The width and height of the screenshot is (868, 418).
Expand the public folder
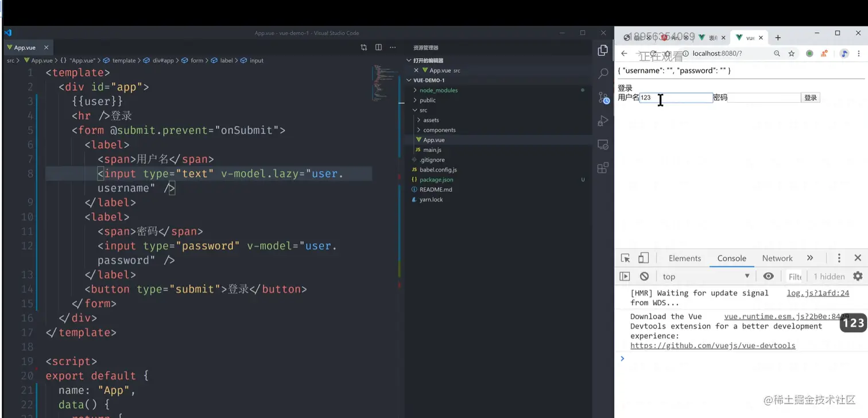point(428,100)
